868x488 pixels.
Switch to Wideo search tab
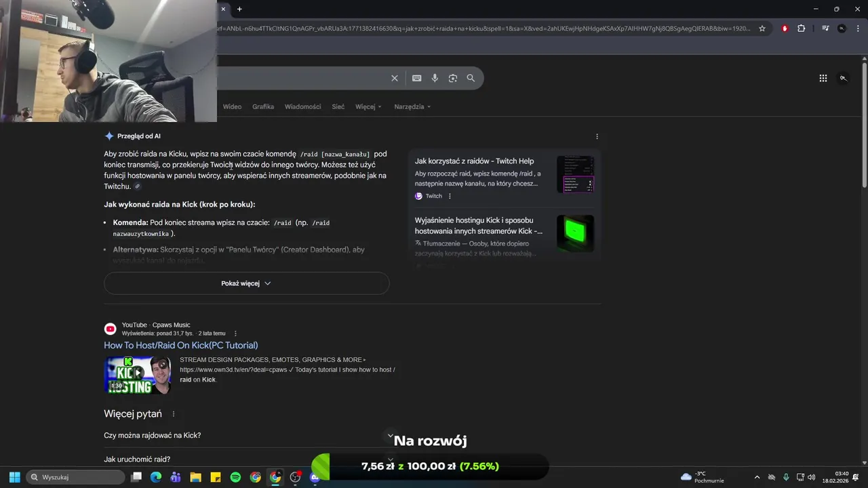(232, 106)
